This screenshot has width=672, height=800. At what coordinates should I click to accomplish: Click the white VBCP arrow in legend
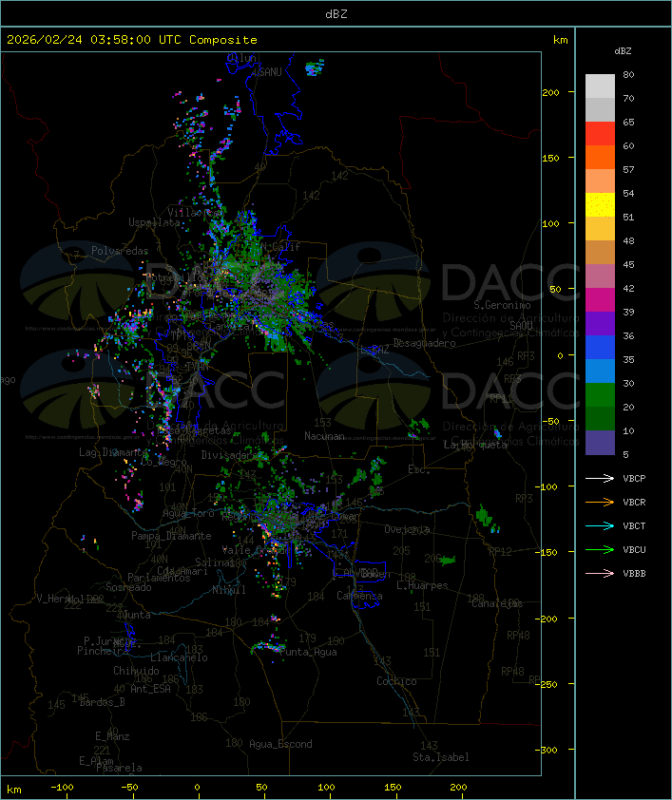600,478
